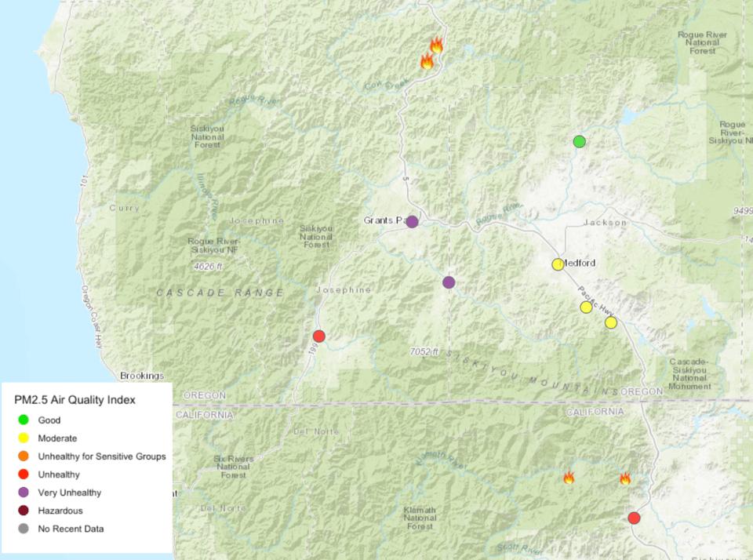Click the purple marker southeast of Grants Pass
Screen dimensions: 753x560
click(x=448, y=282)
